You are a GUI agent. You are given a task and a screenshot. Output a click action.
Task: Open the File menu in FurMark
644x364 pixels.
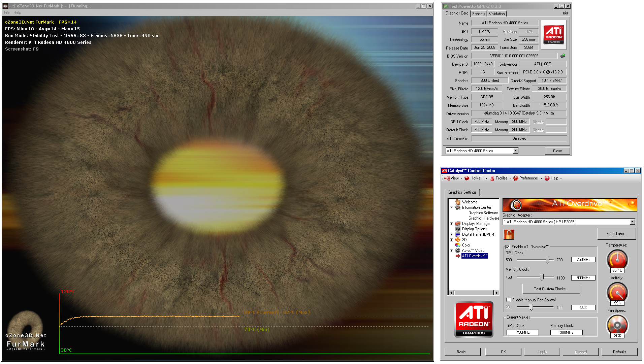click(7, 12)
